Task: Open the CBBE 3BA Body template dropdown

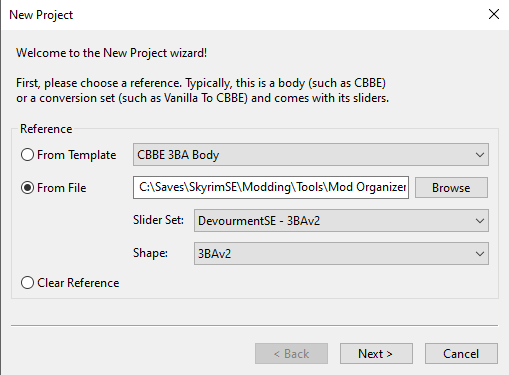Action: click(x=311, y=155)
